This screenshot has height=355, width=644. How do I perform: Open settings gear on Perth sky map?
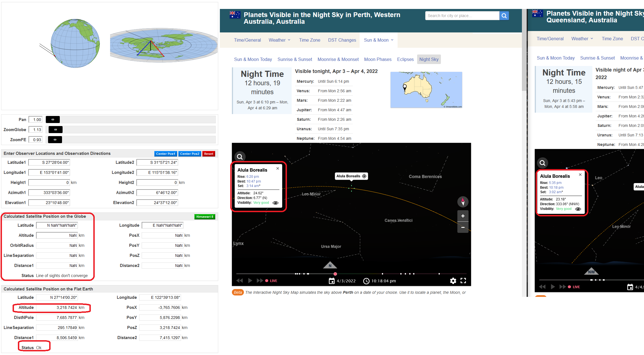453,281
